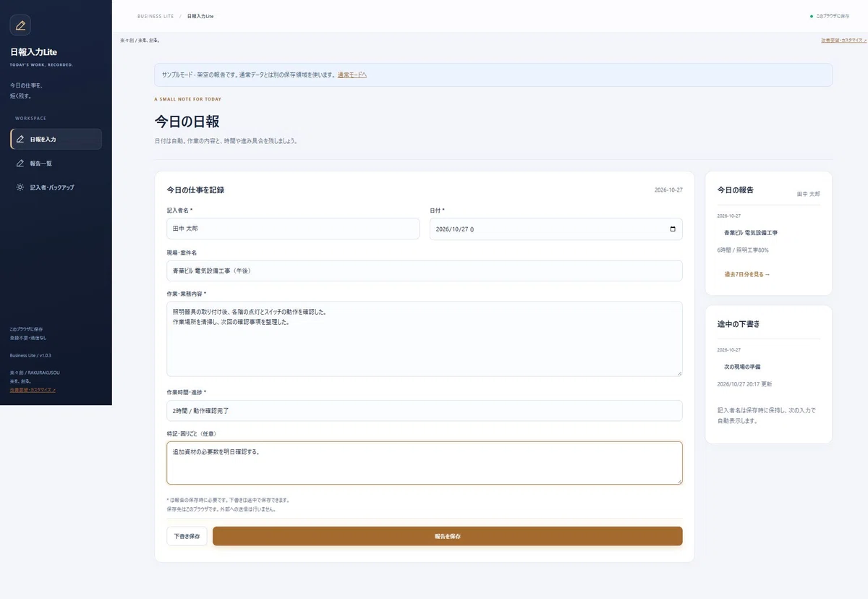Open 青葉ビル 電気設備工事 report entry
Image resolution: width=868 pixels, height=599 pixels.
751,232
